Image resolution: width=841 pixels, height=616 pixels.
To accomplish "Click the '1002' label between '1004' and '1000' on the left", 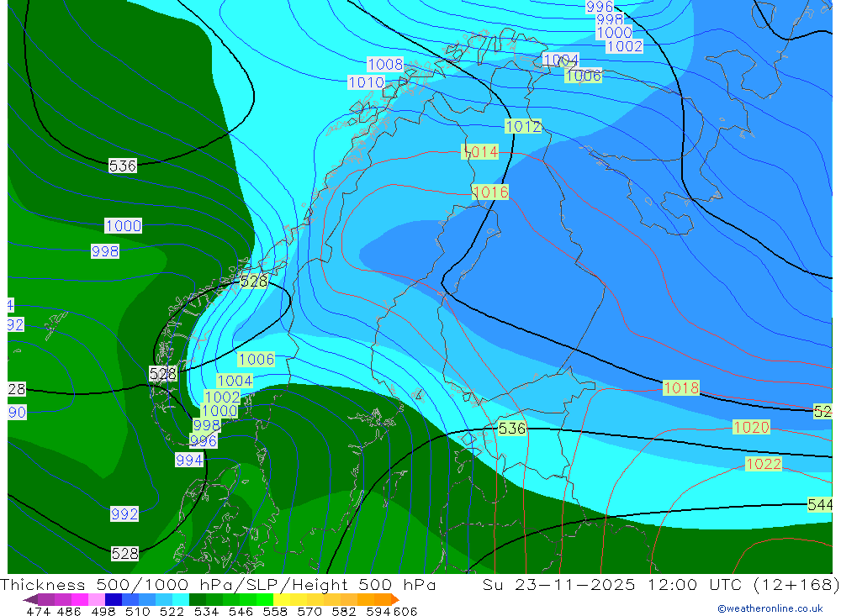I will point(223,398).
